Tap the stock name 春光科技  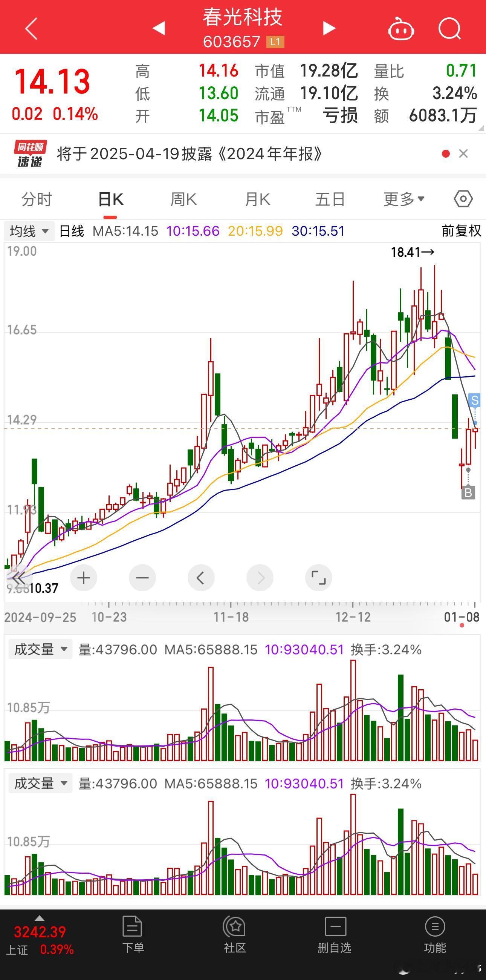pos(243,17)
